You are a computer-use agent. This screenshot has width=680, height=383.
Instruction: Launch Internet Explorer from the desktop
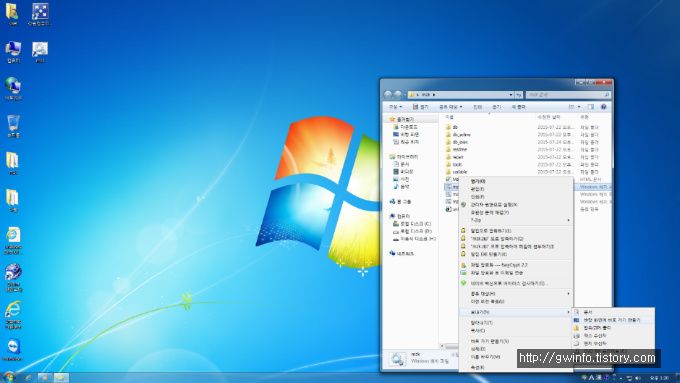(x=13, y=314)
